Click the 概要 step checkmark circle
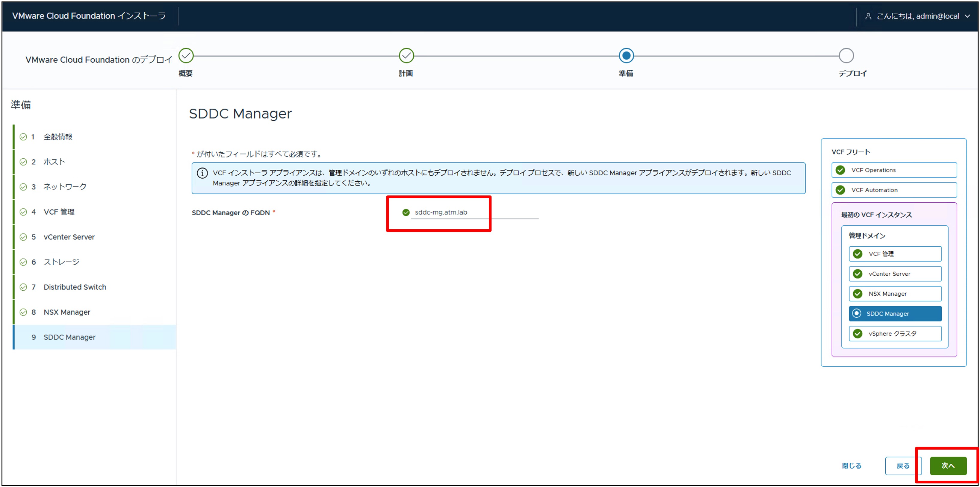980x487 pixels. [186, 55]
